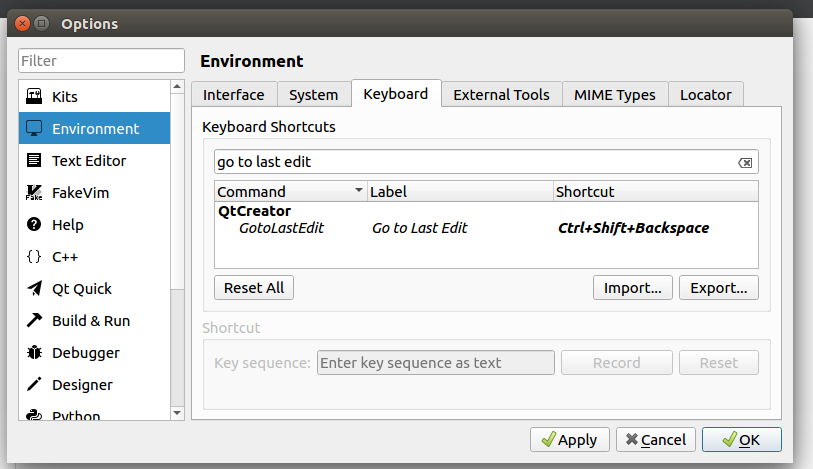Switch to the MIME Types tab

pyautogui.click(x=615, y=95)
